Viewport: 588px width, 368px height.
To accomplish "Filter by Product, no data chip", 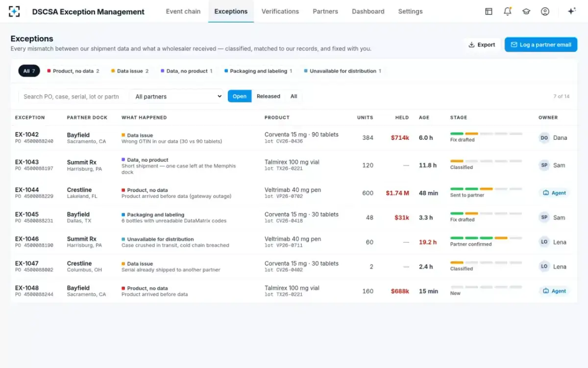I will [73, 71].
